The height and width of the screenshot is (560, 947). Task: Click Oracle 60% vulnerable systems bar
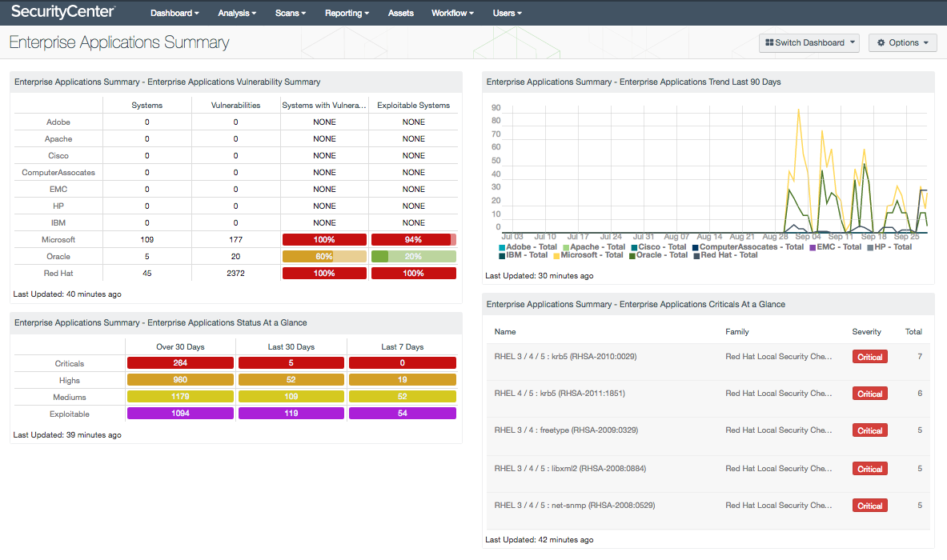click(x=324, y=257)
